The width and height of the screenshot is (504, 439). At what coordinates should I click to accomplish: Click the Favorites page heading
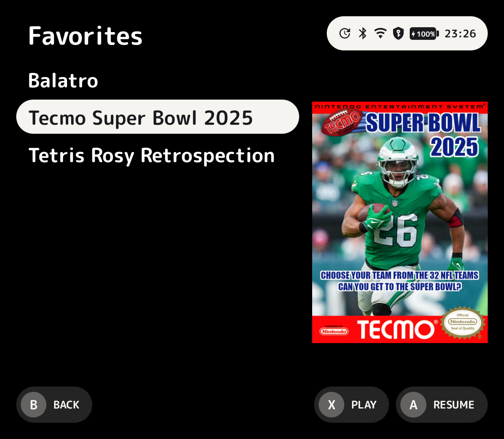85,36
